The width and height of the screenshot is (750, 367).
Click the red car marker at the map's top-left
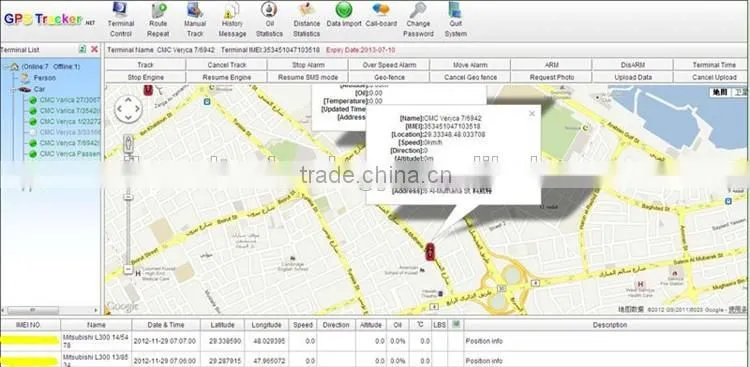[x=148, y=90]
